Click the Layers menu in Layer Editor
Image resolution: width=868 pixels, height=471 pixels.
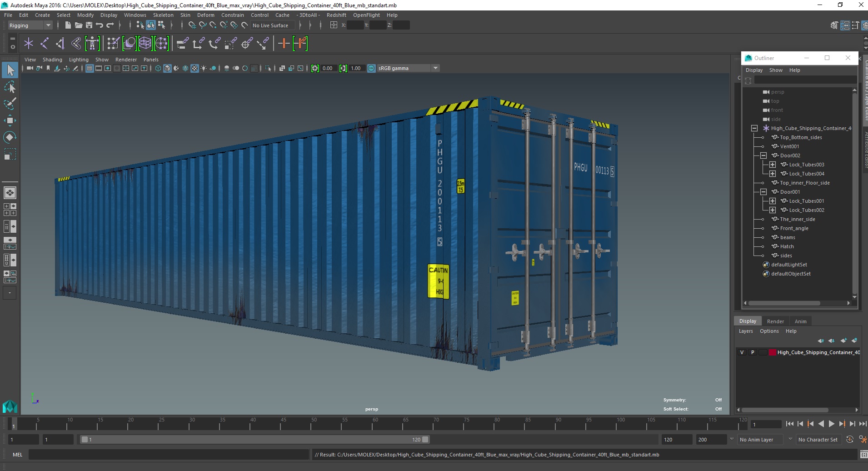[x=746, y=331]
